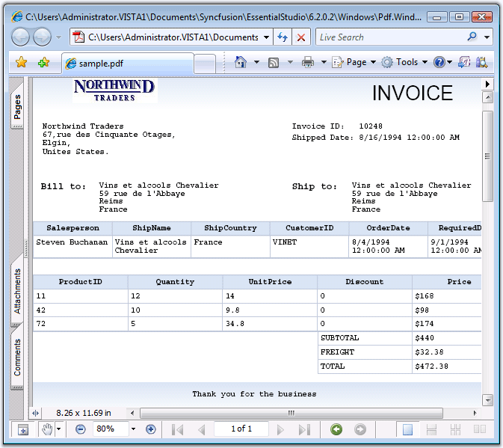Screen dimensions: 503x448
Task: Click the vertical scrollbar up arrow
Action: click(x=487, y=97)
